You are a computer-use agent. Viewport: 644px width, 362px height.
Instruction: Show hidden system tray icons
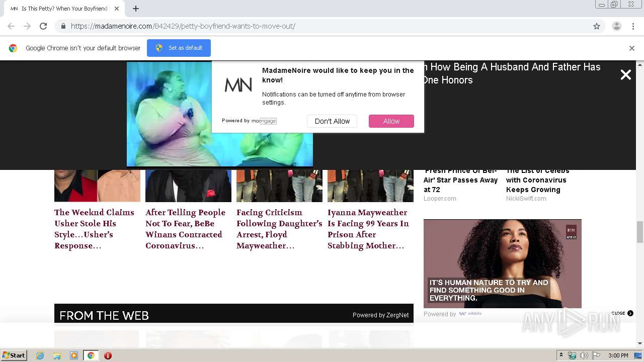(x=561, y=355)
